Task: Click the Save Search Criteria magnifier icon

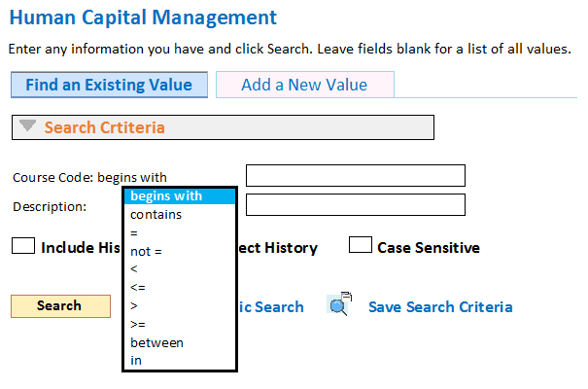Action: (340, 304)
